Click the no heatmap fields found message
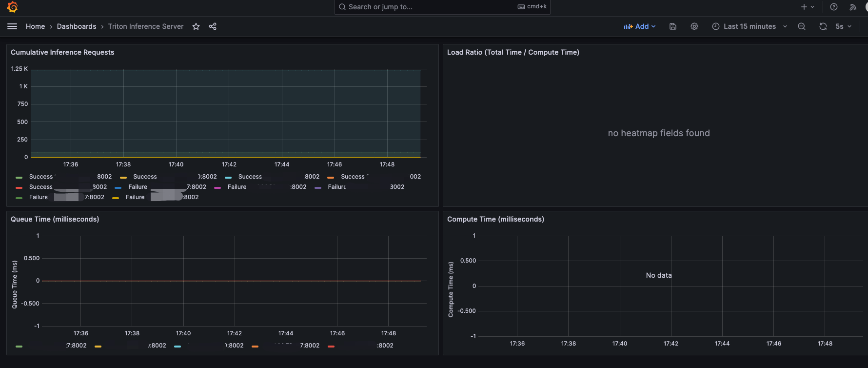The height and width of the screenshot is (368, 868). (x=659, y=133)
